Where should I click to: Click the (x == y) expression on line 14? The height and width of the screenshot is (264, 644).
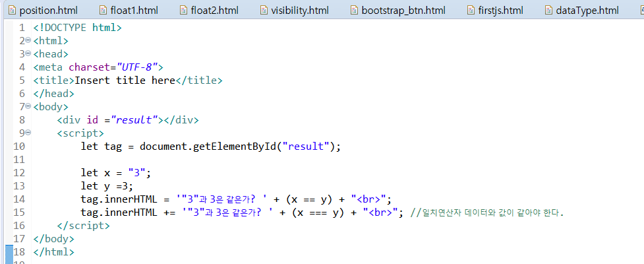point(309,199)
